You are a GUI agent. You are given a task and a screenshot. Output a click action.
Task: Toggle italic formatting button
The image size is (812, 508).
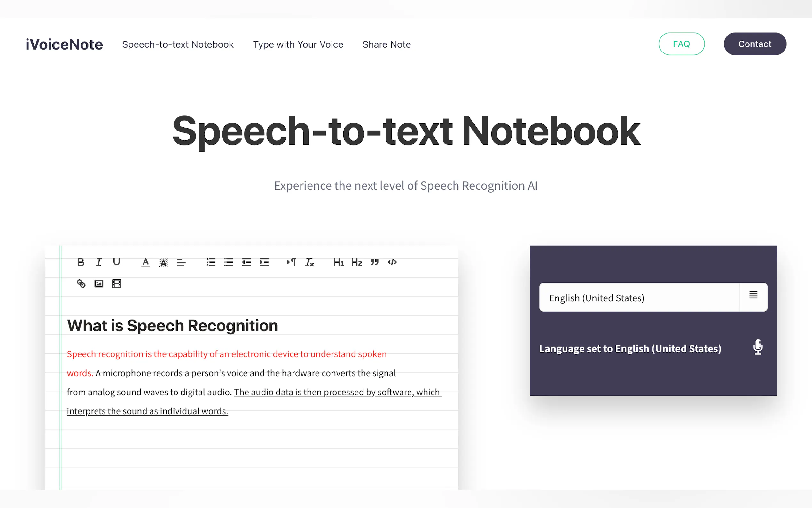(x=99, y=262)
